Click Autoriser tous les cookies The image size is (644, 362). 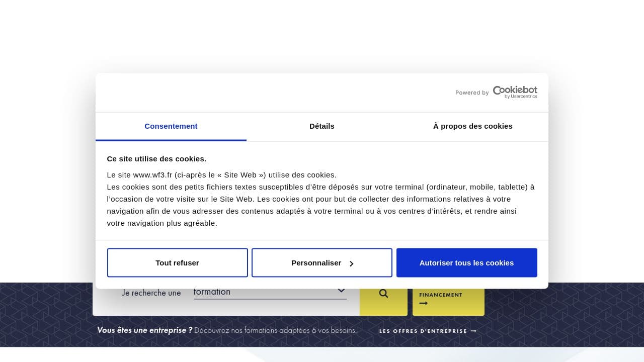pyautogui.click(x=466, y=262)
